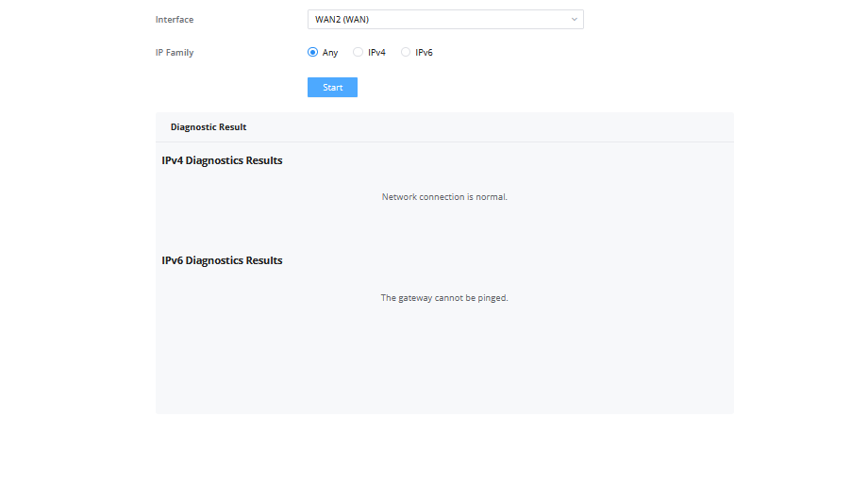
Task: Click the 'Network connection is normal.' message
Action: pos(444,197)
